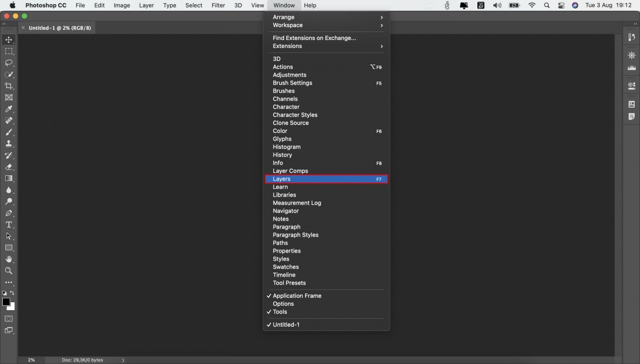The image size is (640, 364).
Task: Select the Dodge tool
Action: click(x=9, y=201)
